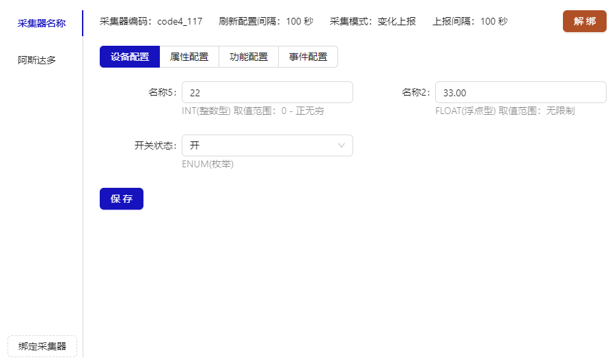Image resolution: width=608 pixels, height=364 pixels.
Task: Click the 开关状态 field label
Action: tap(155, 145)
